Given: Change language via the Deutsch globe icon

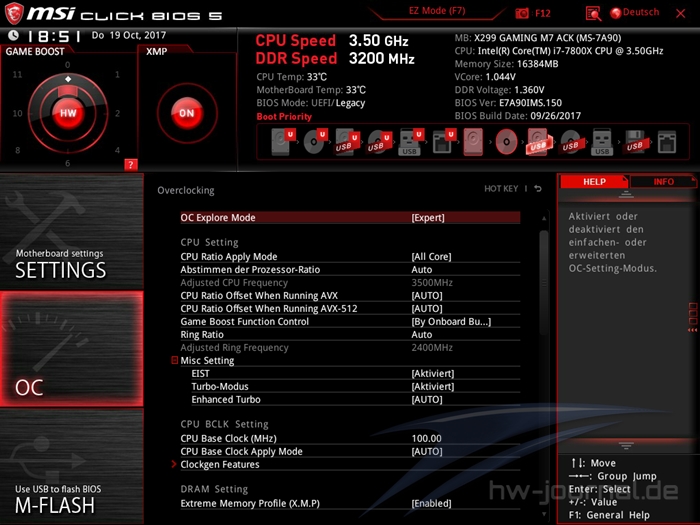Looking at the screenshot, I should pos(616,13).
